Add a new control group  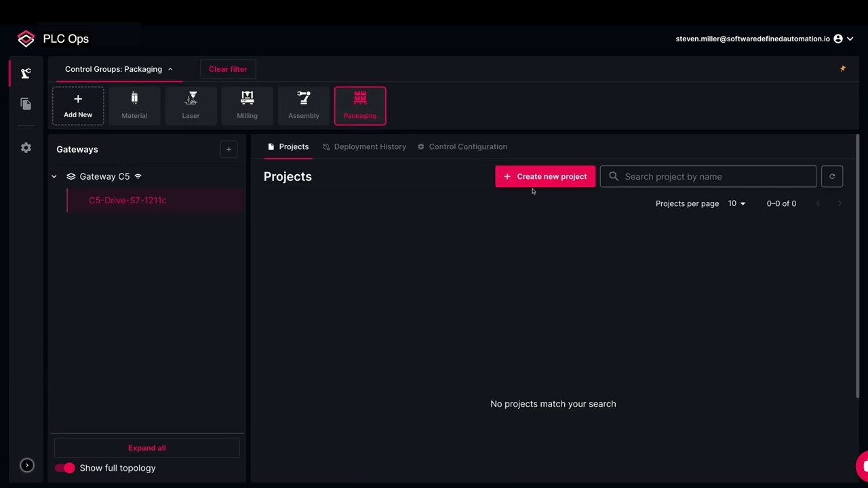[78, 106]
